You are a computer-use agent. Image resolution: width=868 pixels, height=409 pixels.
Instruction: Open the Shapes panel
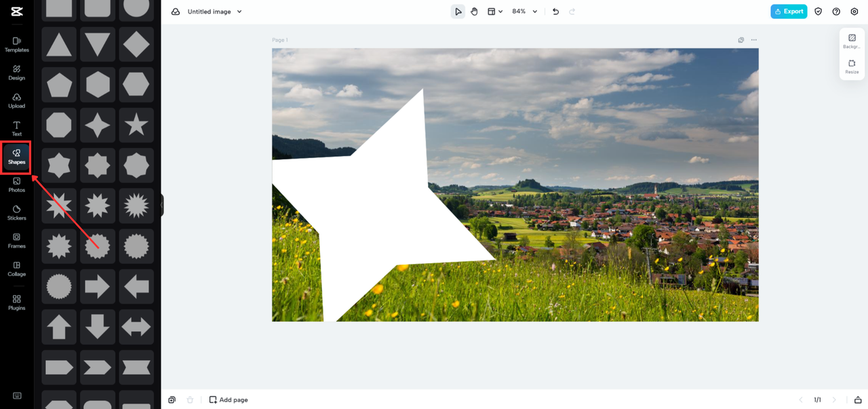pos(16,157)
